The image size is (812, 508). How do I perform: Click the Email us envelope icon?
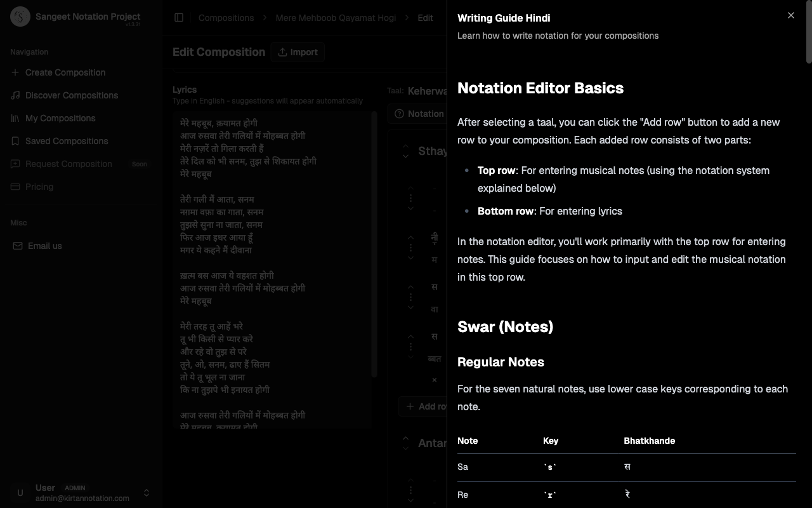[x=18, y=246]
